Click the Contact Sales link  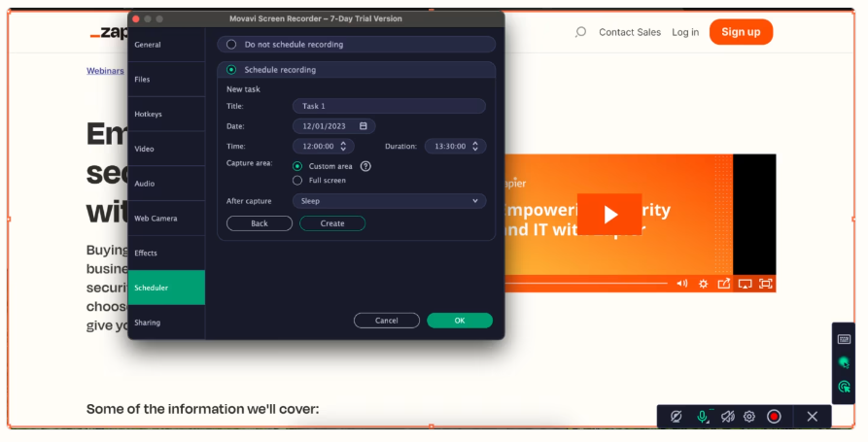[x=630, y=32]
